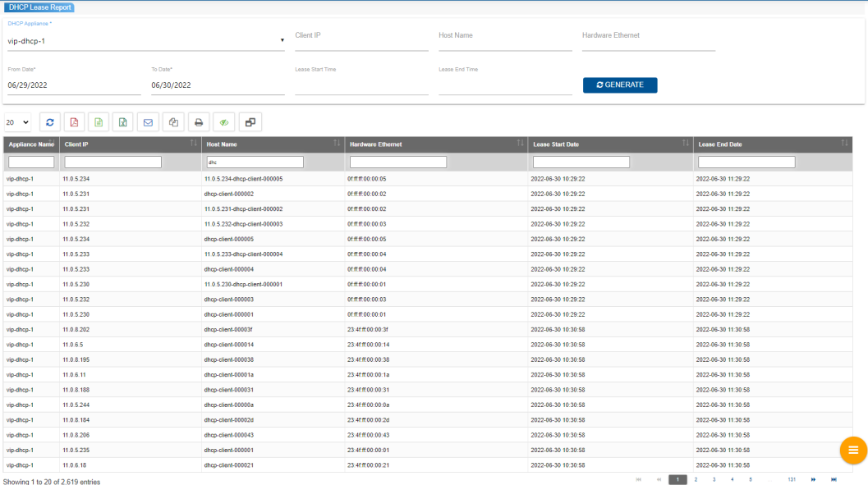The image size is (868, 485).
Task: Go to page 5
Action: (751, 479)
